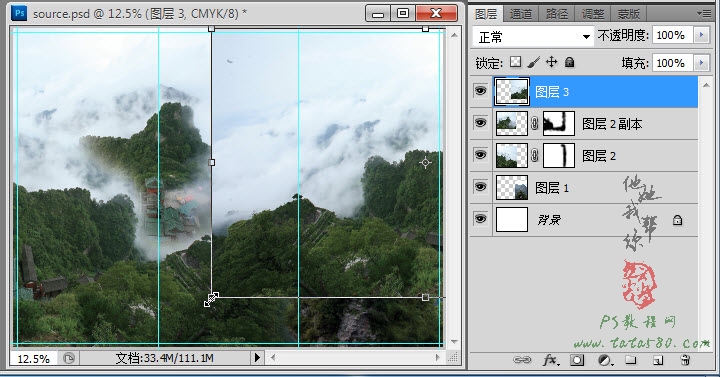The image size is (720, 377).
Task: Lock transparent pixels icon
Action: point(516,62)
